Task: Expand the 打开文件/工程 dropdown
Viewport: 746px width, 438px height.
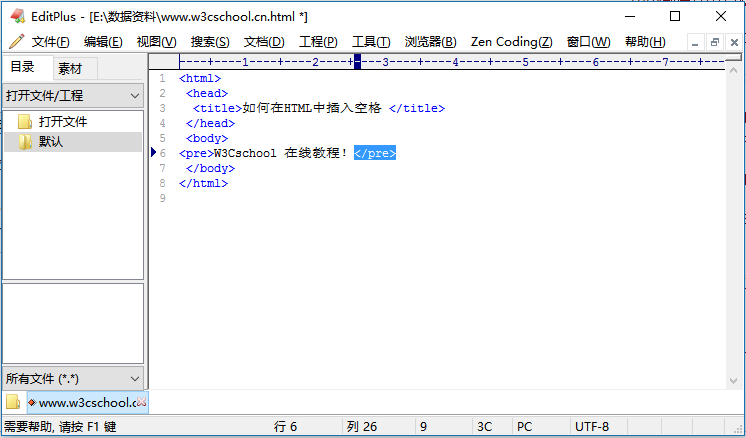Action: (135, 96)
